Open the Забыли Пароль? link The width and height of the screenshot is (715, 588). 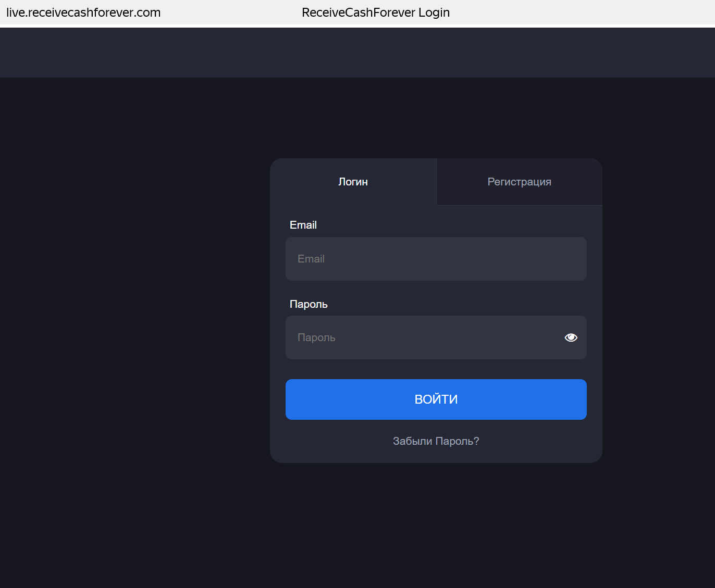coord(436,441)
